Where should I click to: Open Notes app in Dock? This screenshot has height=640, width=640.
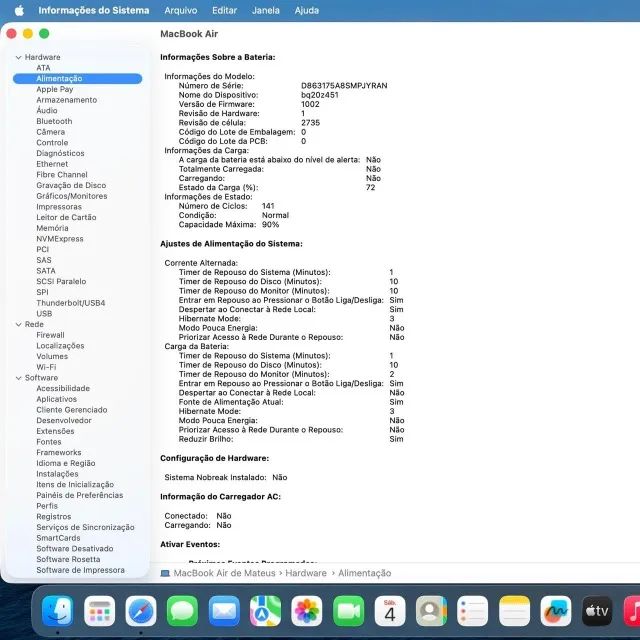click(x=514, y=611)
